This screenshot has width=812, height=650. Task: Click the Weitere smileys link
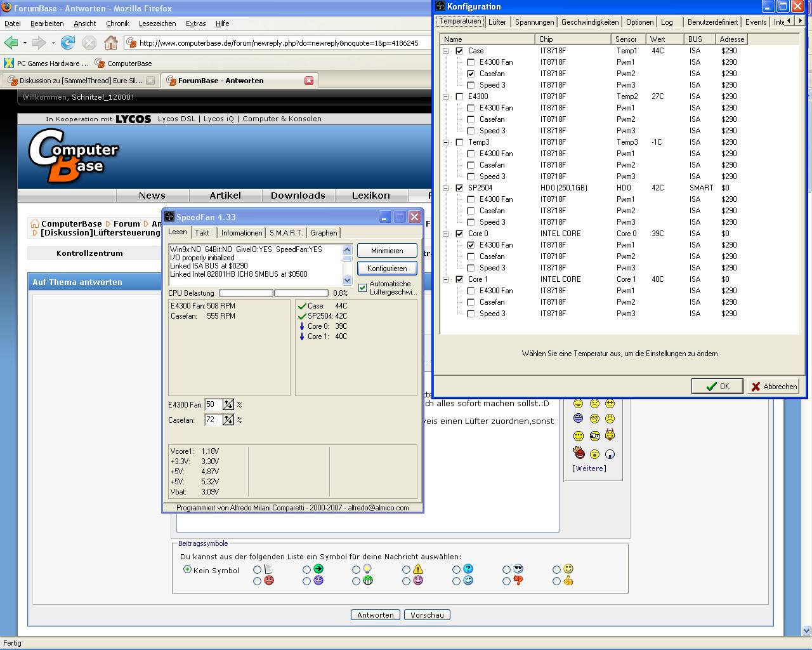tap(589, 468)
